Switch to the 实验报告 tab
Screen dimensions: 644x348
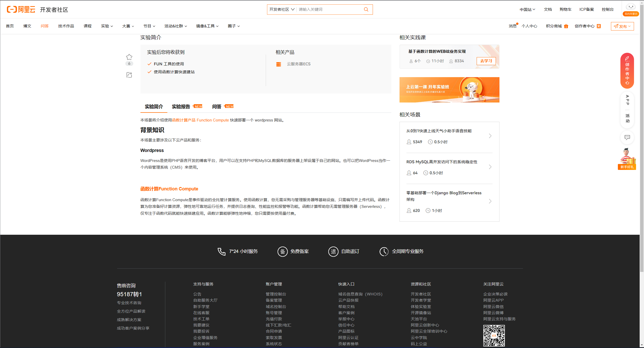[x=181, y=107]
